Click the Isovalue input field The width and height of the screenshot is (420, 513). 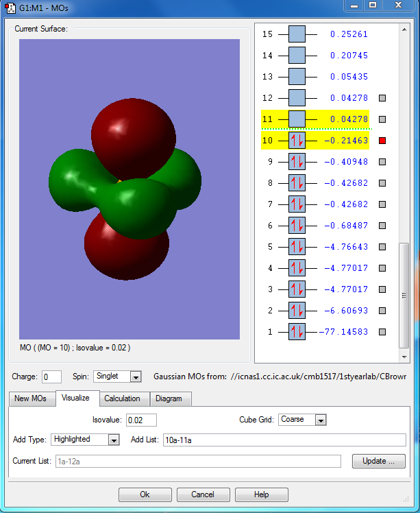(141, 420)
